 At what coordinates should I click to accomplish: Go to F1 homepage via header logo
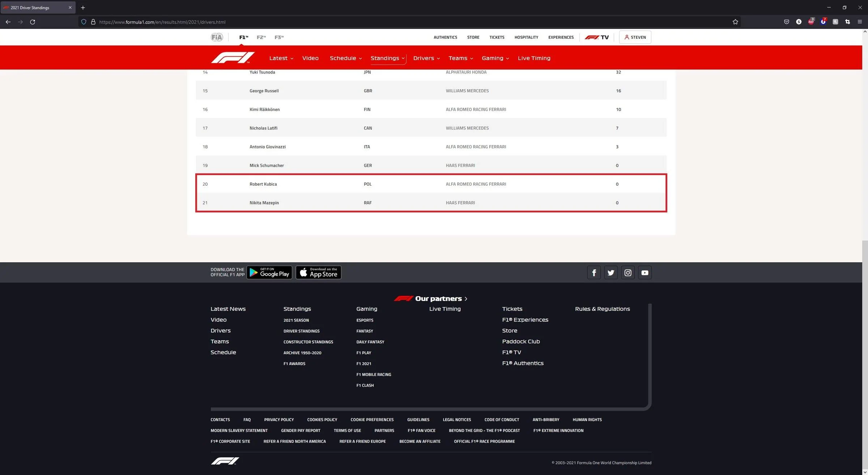point(233,58)
